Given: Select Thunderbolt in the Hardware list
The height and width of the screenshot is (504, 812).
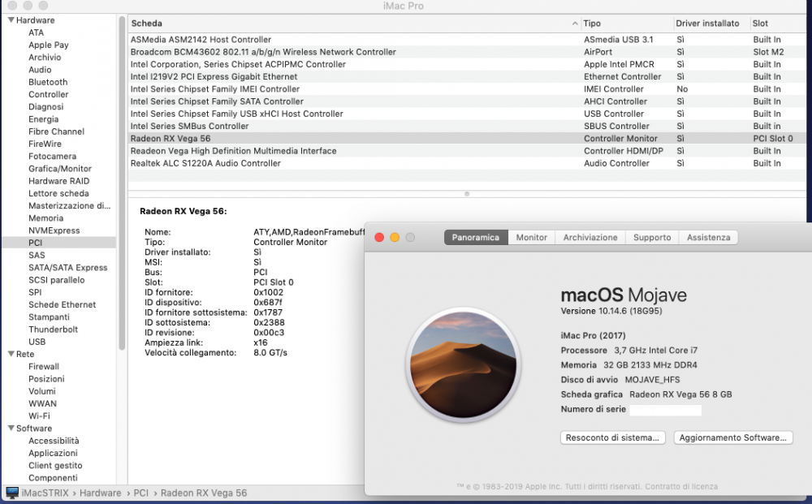Looking at the screenshot, I should click(x=54, y=330).
